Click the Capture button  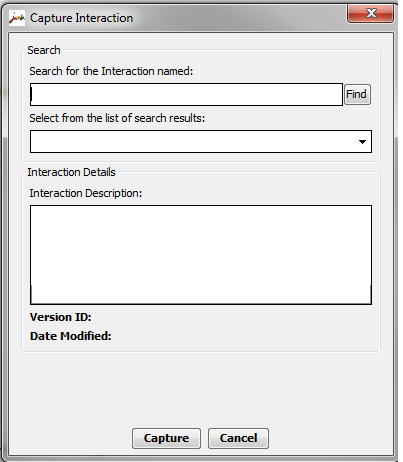point(166,438)
